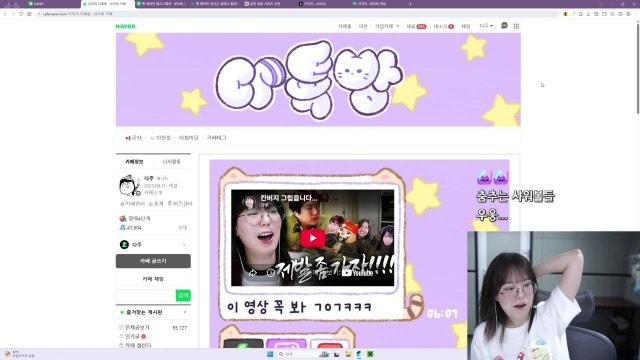This screenshot has width=640, height=360.
Task: Open the 가입카페 dropdown
Action: 387,26
